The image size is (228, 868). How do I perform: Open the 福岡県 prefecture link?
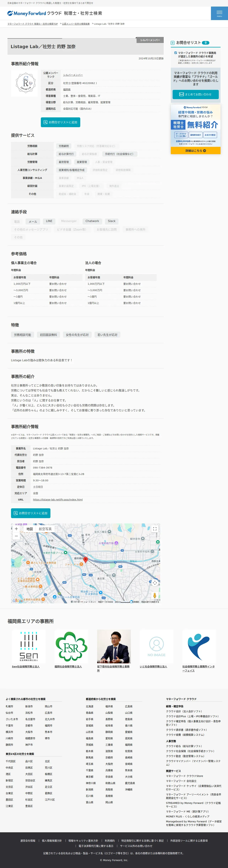(x=67, y=90)
